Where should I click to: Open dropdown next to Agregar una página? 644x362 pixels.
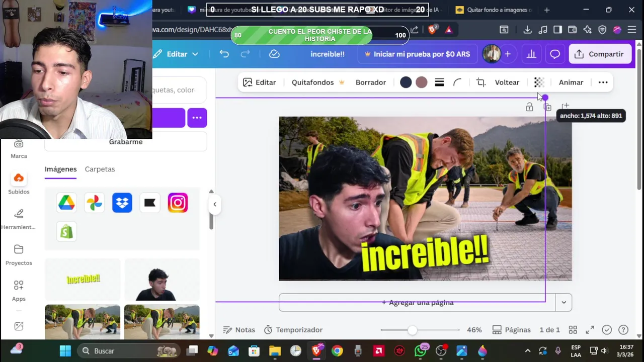[x=563, y=302]
